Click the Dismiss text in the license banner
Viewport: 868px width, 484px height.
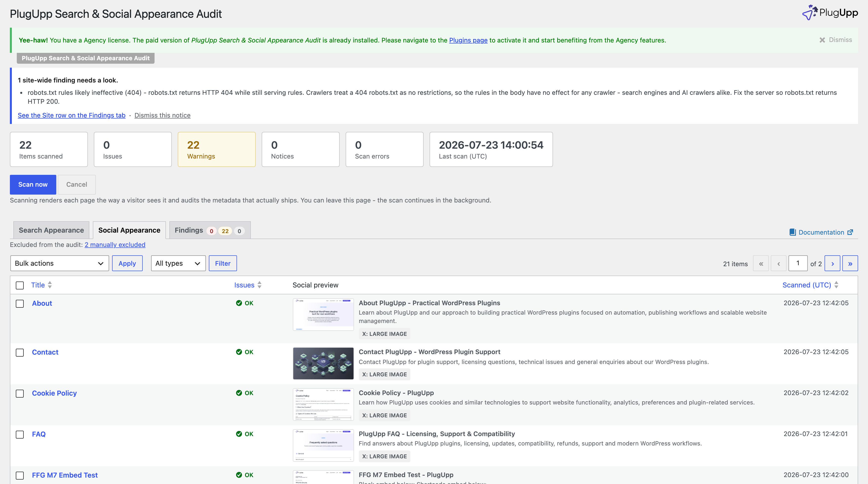(x=840, y=40)
